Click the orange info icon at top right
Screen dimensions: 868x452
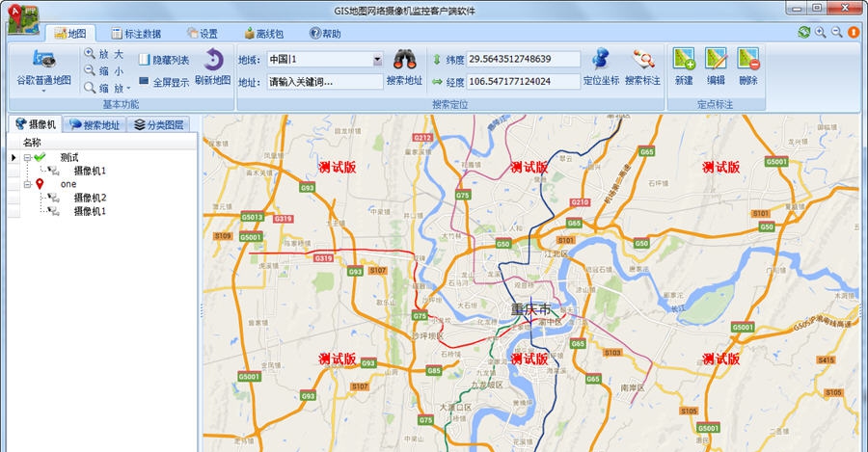[x=854, y=32]
